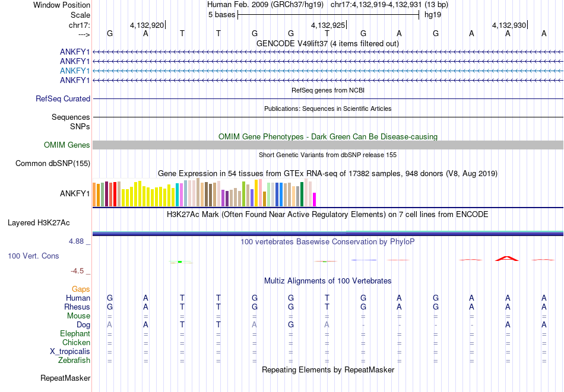
Task: Click the Window Position track label
Action: (62, 5)
